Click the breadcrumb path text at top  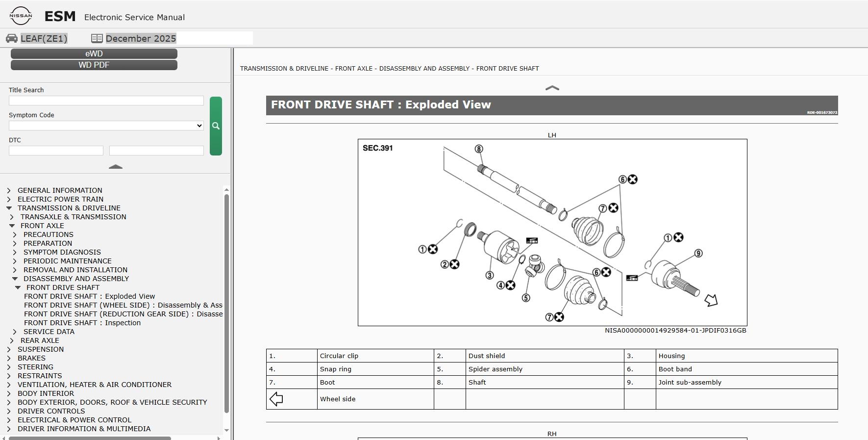[389, 69]
